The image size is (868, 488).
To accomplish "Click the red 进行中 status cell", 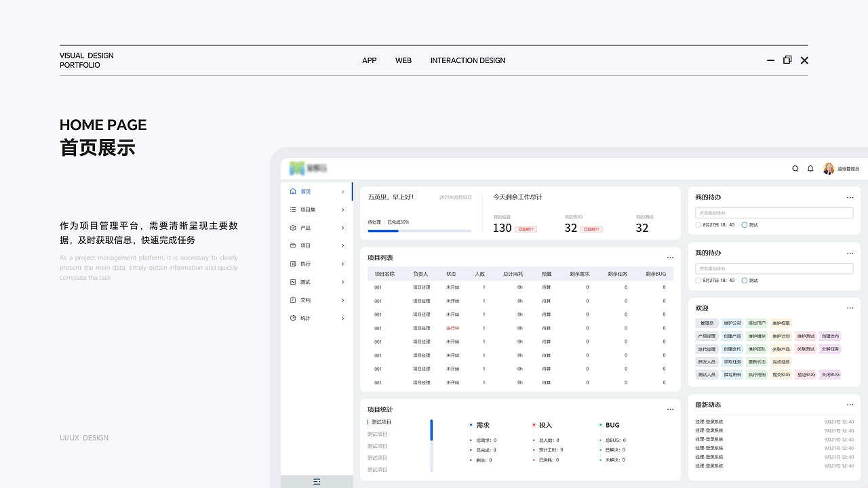I will coord(452,328).
